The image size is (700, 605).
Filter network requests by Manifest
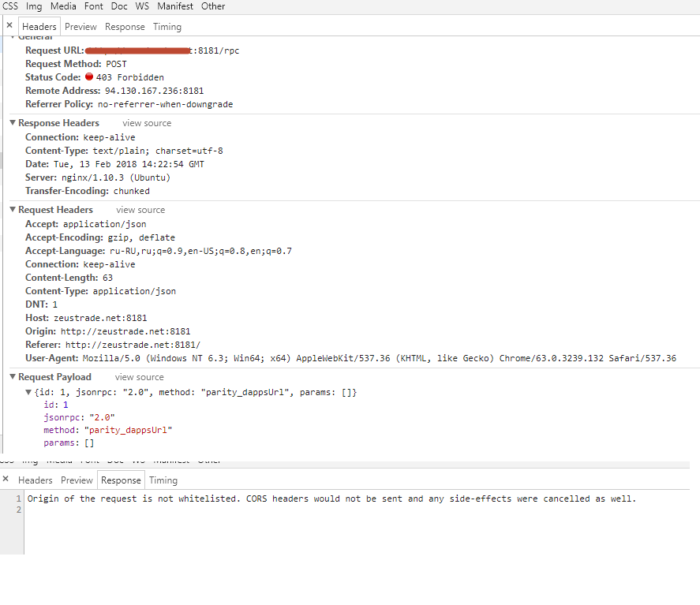[x=175, y=6]
